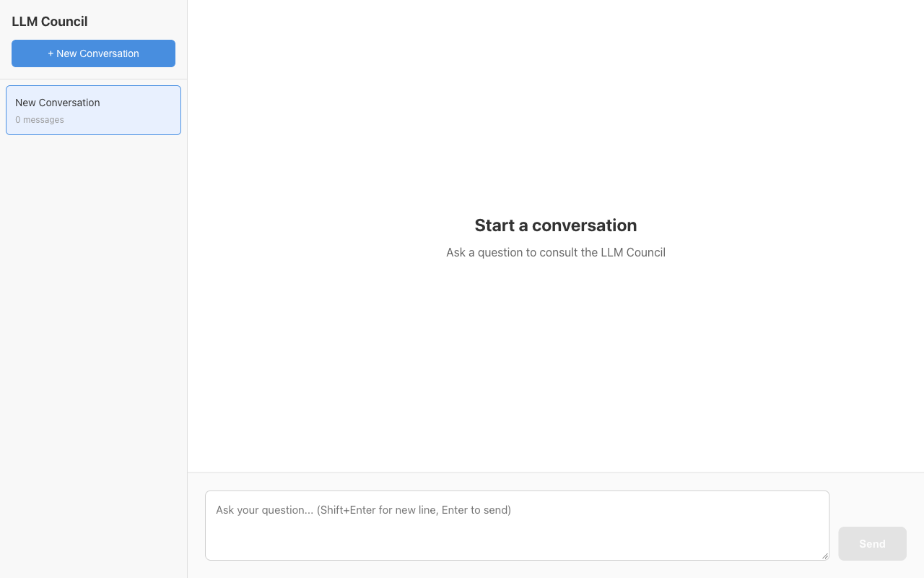The height and width of the screenshot is (578, 924).
Task: Click the blank bottom half of question textarea
Action: 517,542
